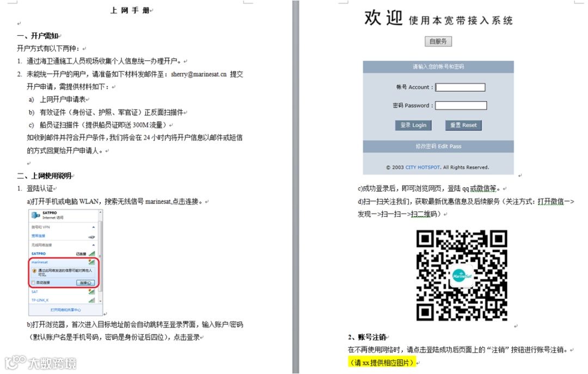
Task: Click the marinesat wireless signal strength icon
Action: click(91, 261)
